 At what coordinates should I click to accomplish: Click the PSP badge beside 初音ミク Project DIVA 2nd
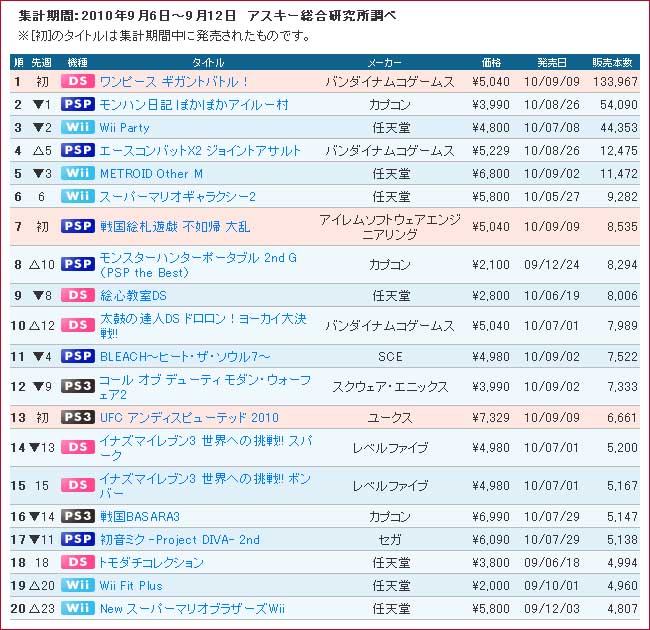[78, 539]
